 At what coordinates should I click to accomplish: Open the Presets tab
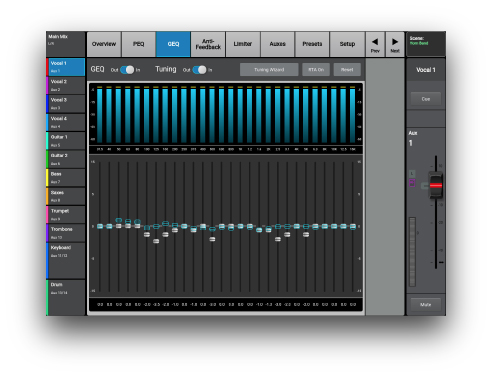pyautogui.click(x=312, y=44)
